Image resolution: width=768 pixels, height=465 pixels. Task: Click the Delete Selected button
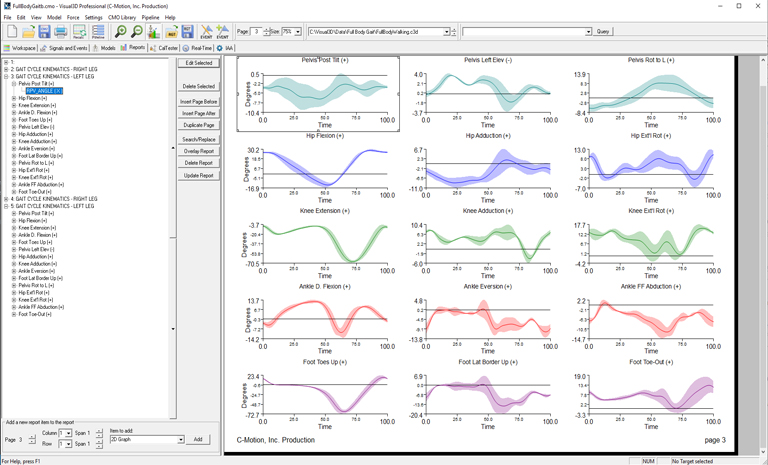click(x=199, y=86)
